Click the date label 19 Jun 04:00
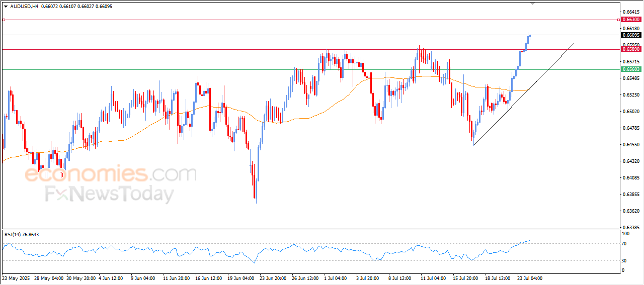 click(241, 278)
